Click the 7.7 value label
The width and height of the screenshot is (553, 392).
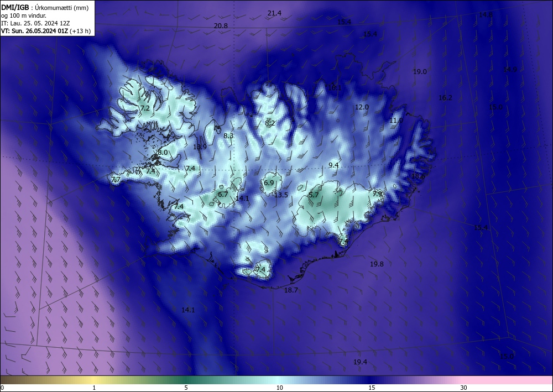click(116, 180)
